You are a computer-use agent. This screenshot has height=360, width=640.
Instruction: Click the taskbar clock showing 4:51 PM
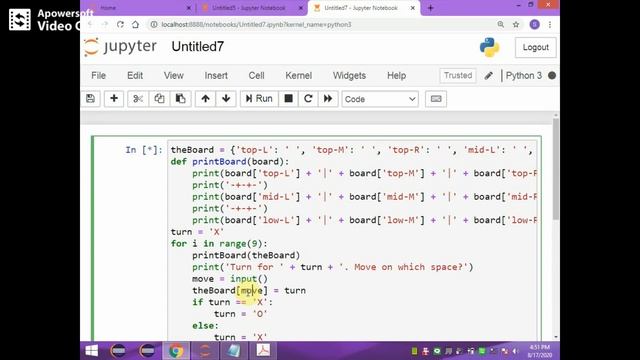pos(540,351)
